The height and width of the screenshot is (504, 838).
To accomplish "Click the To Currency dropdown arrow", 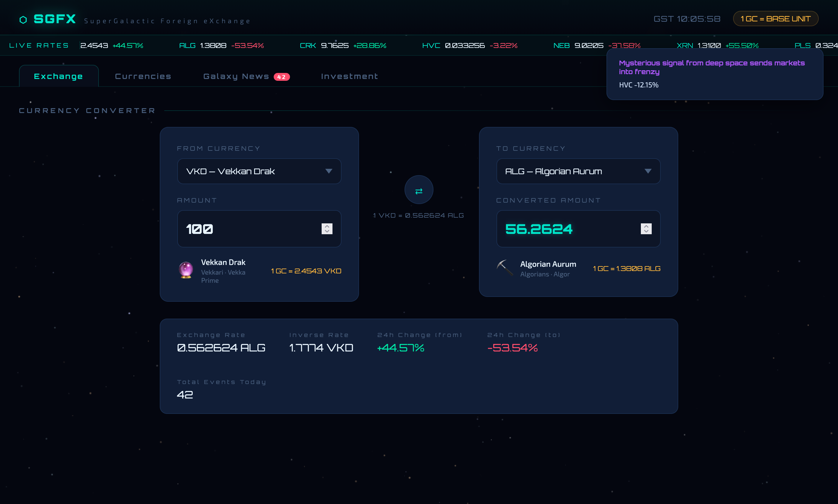I will (x=648, y=171).
